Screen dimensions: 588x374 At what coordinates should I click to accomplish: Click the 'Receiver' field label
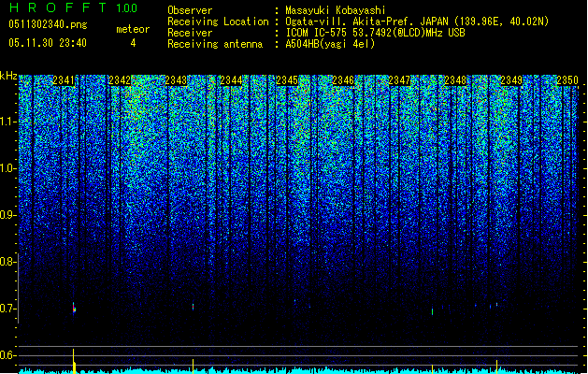[190, 33]
